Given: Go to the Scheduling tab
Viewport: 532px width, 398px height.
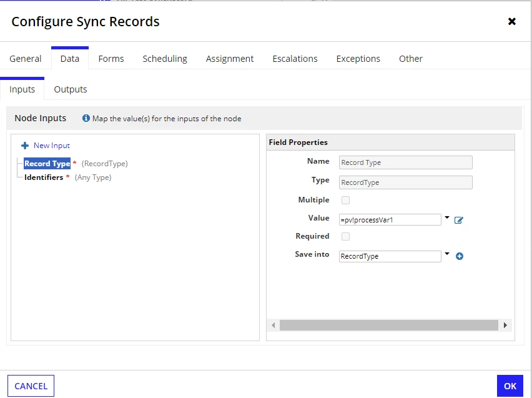Looking at the screenshot, I should coord(165,59).
